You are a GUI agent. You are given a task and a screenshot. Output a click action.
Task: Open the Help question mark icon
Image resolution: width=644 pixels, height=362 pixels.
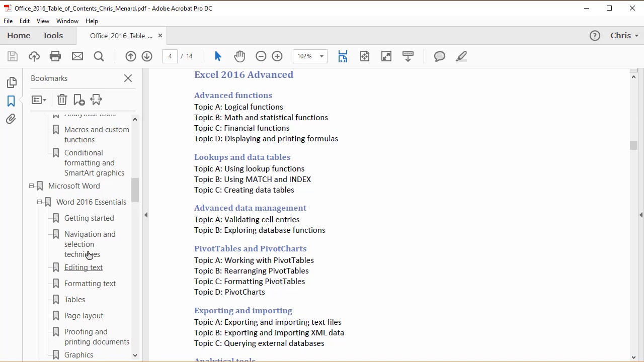click(595, 36)
